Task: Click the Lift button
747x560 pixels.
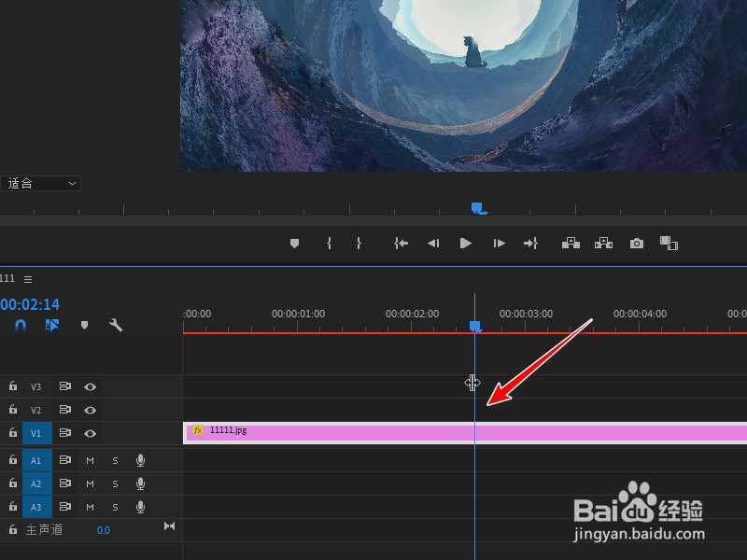Action: point(571,244)
